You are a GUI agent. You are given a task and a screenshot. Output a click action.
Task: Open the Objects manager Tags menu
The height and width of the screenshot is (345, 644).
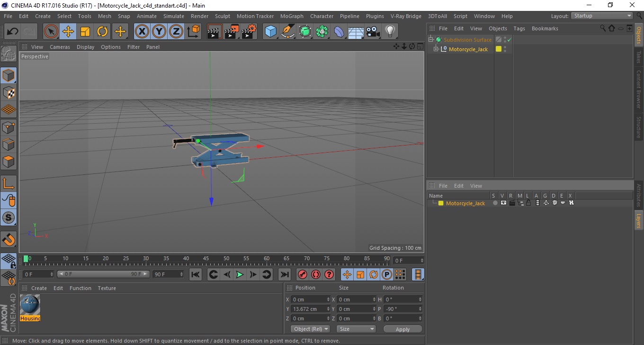[x=519, y=28]
